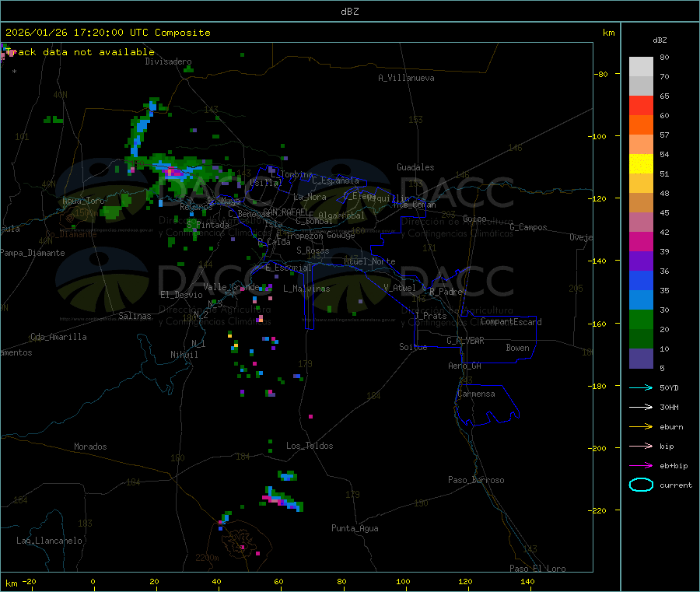The image size is (700, 592).
Task: Click the Divisadero place label
Action: click(x=168, y=61)
